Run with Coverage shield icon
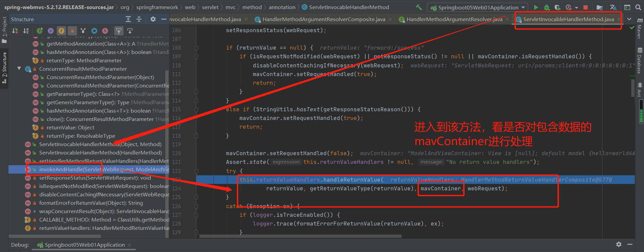Viewport: 644px width, 252px height. 557,7
